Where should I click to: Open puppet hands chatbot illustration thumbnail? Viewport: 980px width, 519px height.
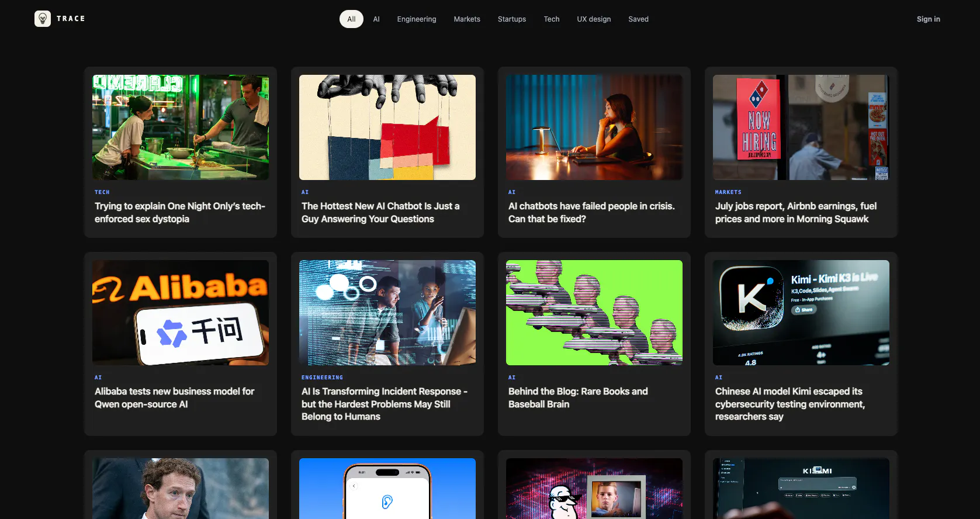(387, 127)
